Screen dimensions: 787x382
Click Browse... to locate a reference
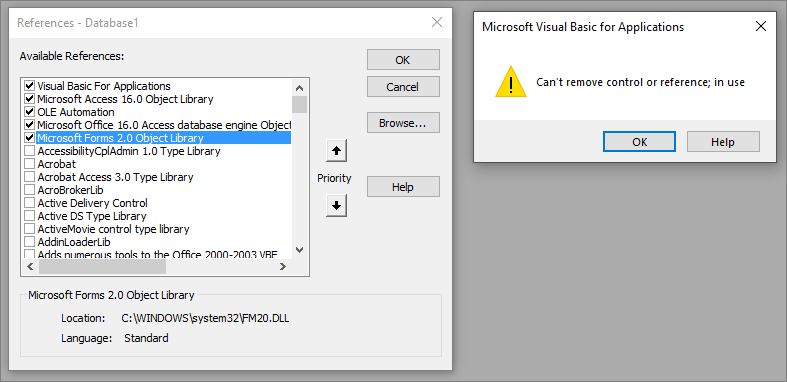click(x=403, y=122)
